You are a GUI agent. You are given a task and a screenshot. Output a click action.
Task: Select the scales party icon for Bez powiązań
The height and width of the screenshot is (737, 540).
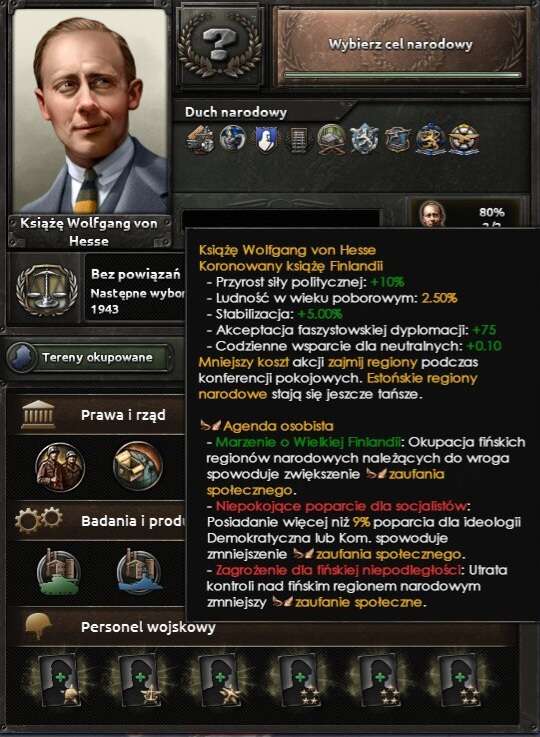pyautogui.click(x=47, y=290)
